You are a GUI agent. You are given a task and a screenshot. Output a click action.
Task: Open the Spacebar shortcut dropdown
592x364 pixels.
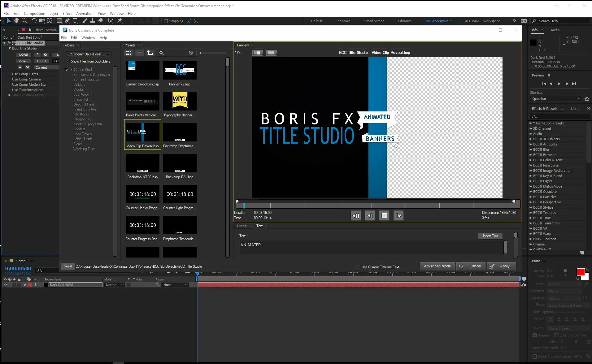[556, 99]
